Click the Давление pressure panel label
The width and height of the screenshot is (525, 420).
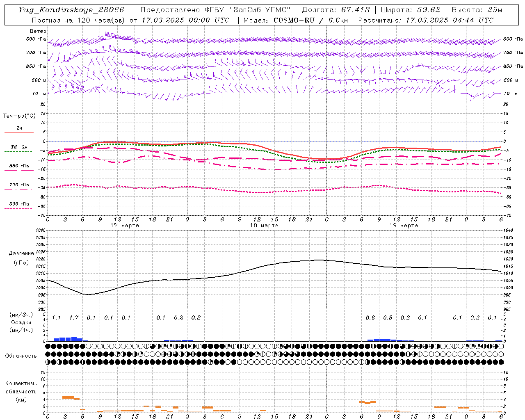pos(21,253)
